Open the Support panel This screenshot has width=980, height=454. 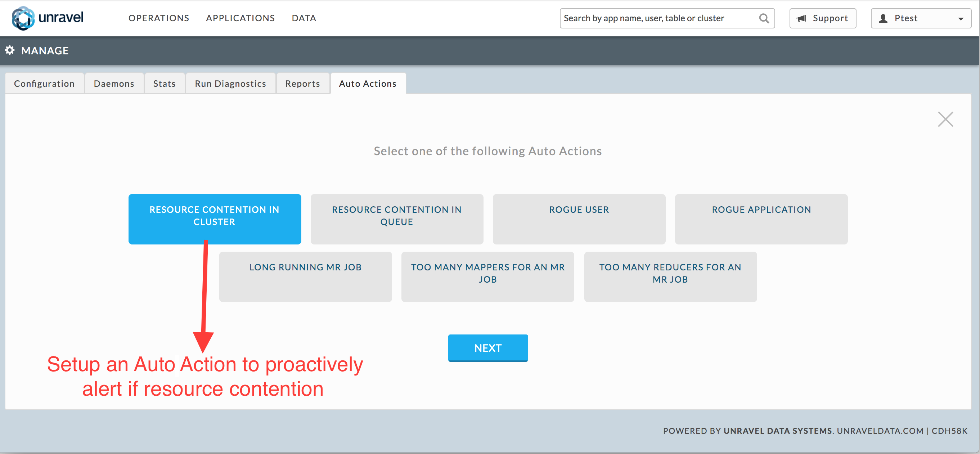pos(822,18)
